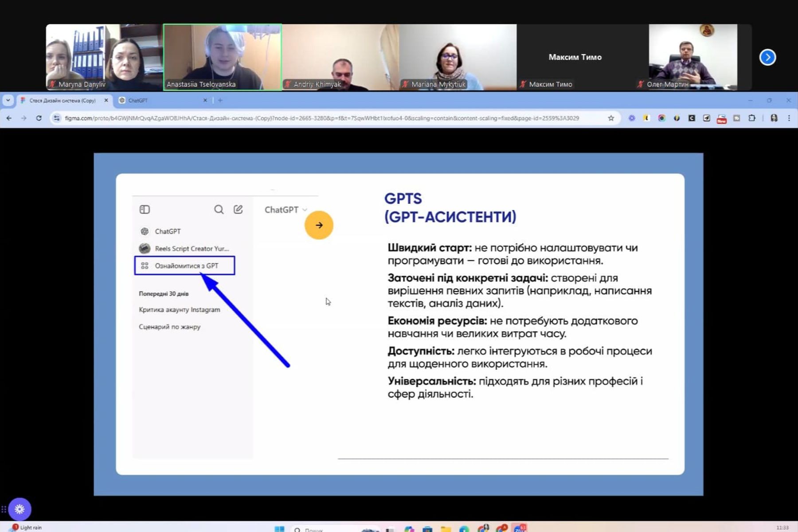The width and height of the screenshot is (798, 532).
Task: Open the purple gear extension in Chrome toolbar
Action: click(x=632, y=118)
